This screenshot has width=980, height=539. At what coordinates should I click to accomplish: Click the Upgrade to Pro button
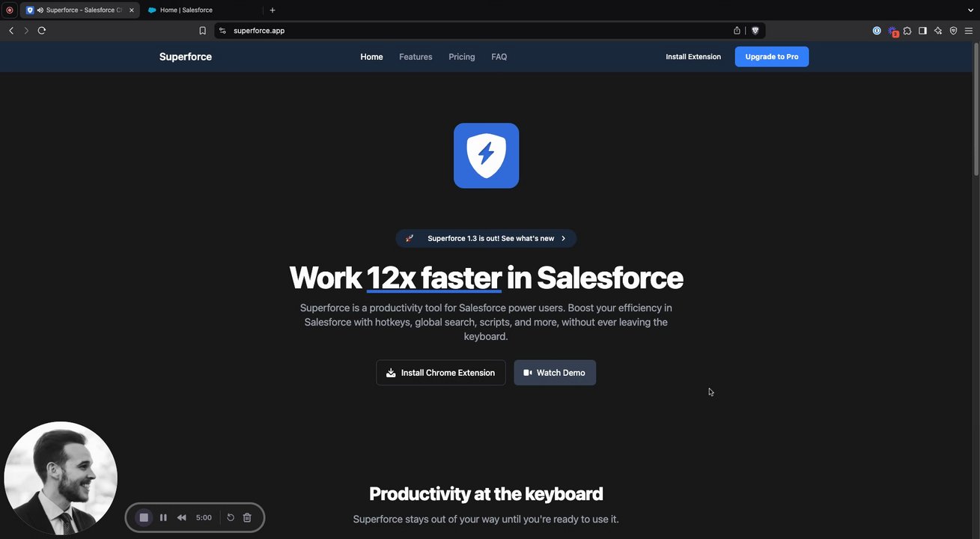pos(772,57)
